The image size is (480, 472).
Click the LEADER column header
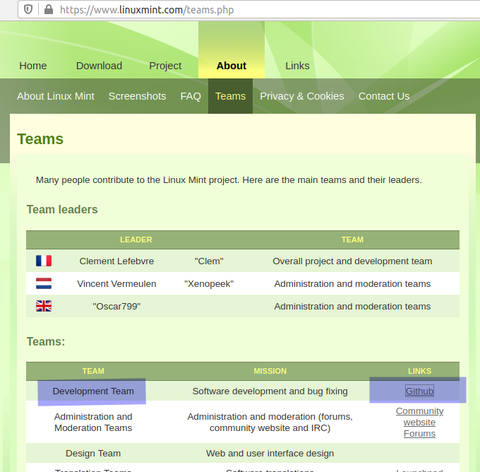(x=136, y=240)
